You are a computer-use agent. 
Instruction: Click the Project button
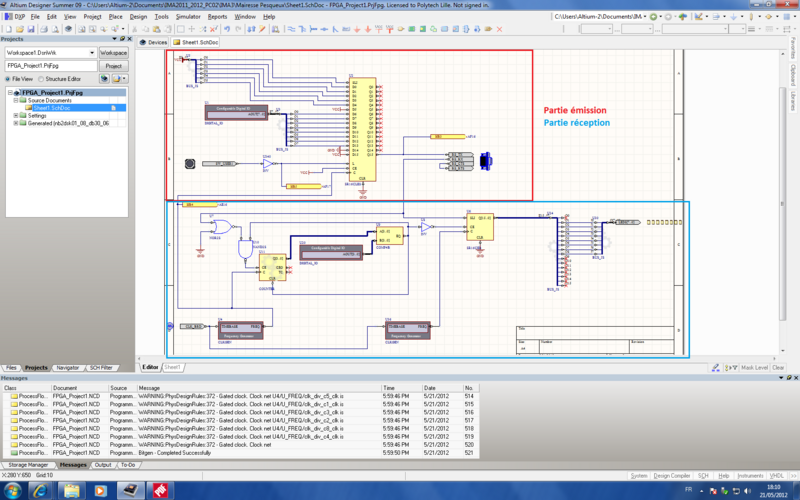(113, 65)
